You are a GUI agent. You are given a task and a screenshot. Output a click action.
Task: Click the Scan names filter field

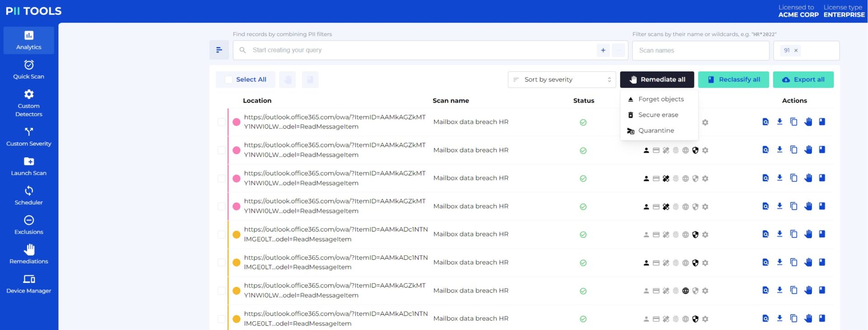click(701, 50)
